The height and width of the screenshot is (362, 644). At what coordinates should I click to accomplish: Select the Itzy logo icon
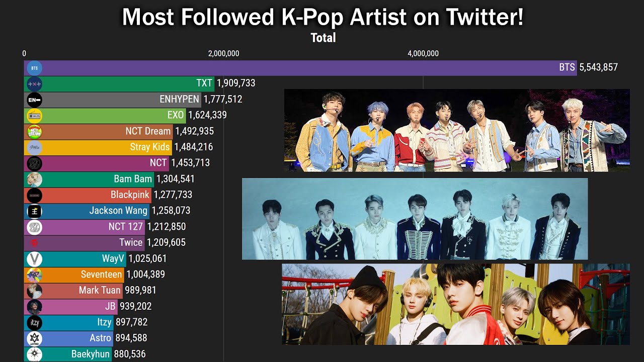coord(34,322)
